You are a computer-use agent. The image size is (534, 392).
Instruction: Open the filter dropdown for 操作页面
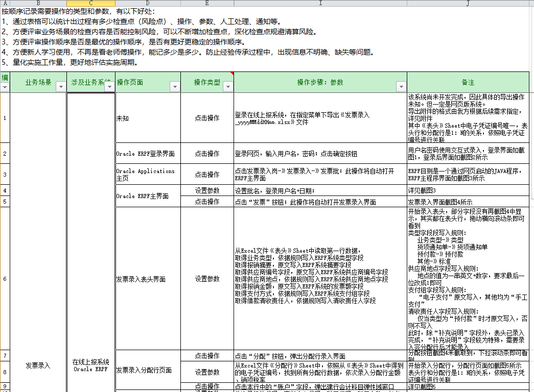pyautogui.click(x=175, y=87)
